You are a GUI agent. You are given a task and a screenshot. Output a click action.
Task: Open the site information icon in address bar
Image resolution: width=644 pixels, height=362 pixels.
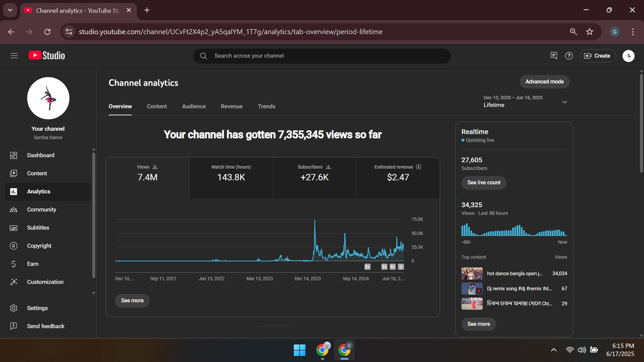click(69, 32)
